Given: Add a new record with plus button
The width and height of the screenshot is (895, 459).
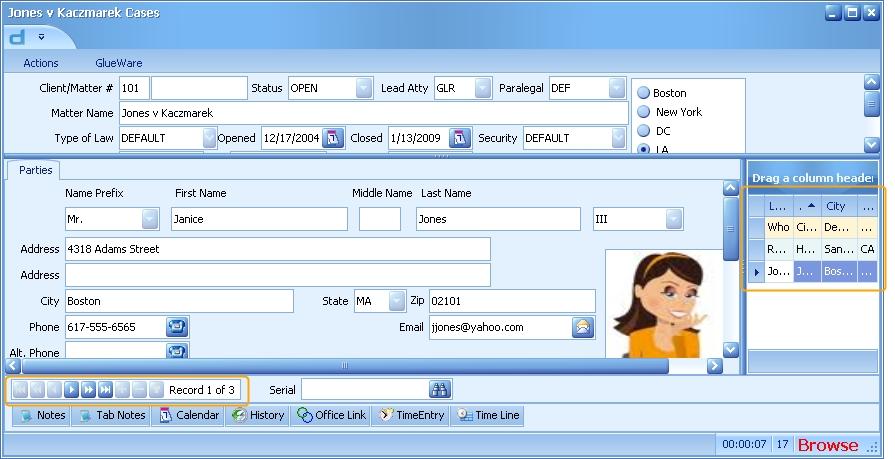Looking at the screenshot, I should pos(122,390).
